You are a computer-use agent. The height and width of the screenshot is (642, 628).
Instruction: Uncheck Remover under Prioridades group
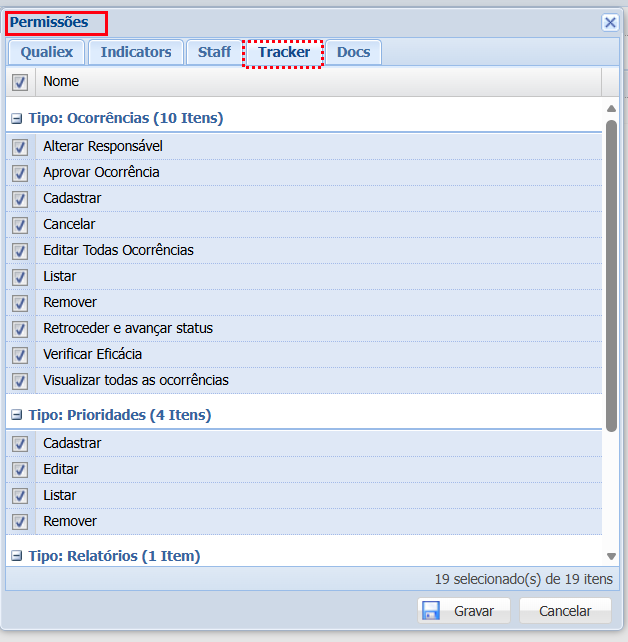click(20, 522)
